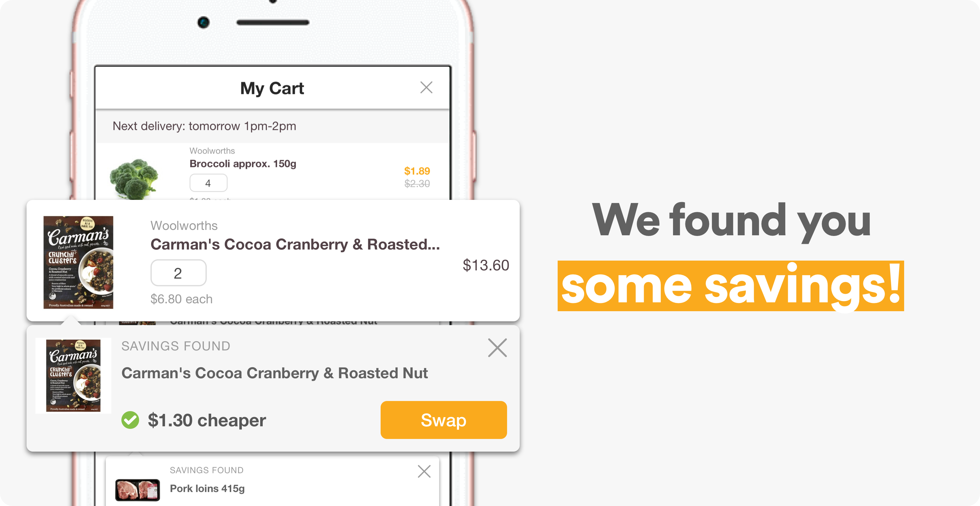Select the Pork loins product thumbnail
The height and width of the screenshot is (506, 980).
137,490
